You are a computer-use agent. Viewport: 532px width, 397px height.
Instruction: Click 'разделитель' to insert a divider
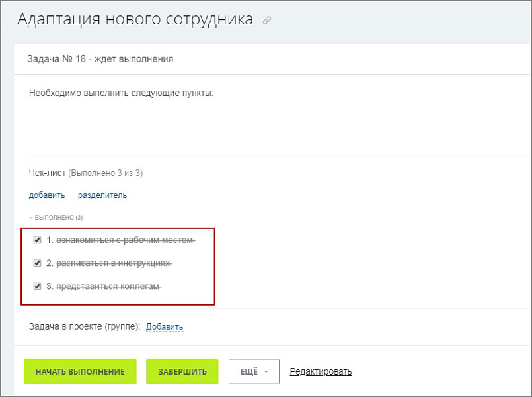tap(104, 195)
